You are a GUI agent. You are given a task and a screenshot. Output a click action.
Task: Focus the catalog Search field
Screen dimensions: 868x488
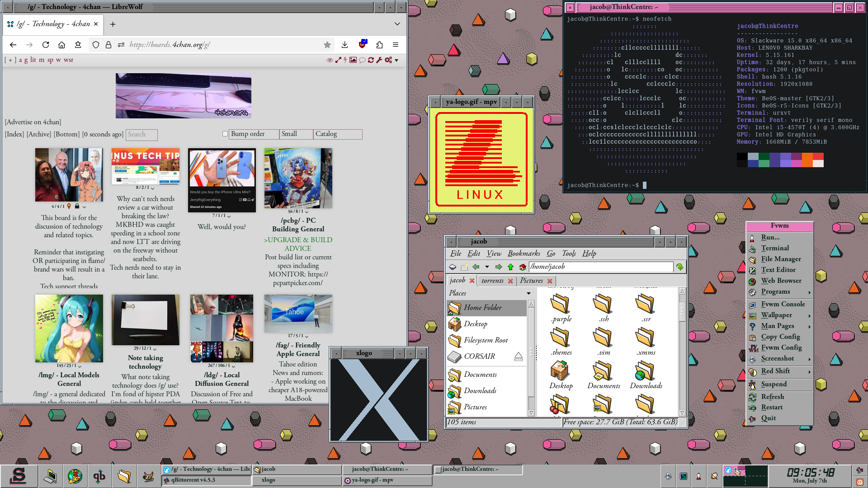pyautogui.click(x=142, y=135)
